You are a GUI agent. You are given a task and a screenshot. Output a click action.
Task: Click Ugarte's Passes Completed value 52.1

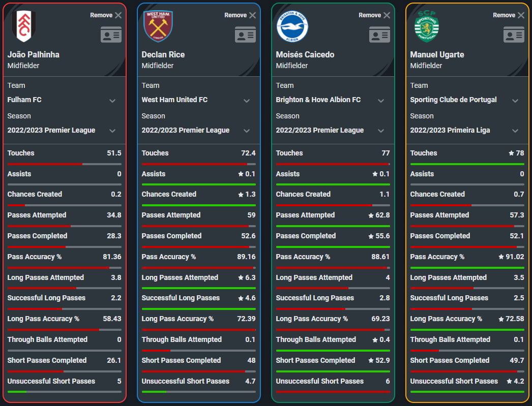517,236
